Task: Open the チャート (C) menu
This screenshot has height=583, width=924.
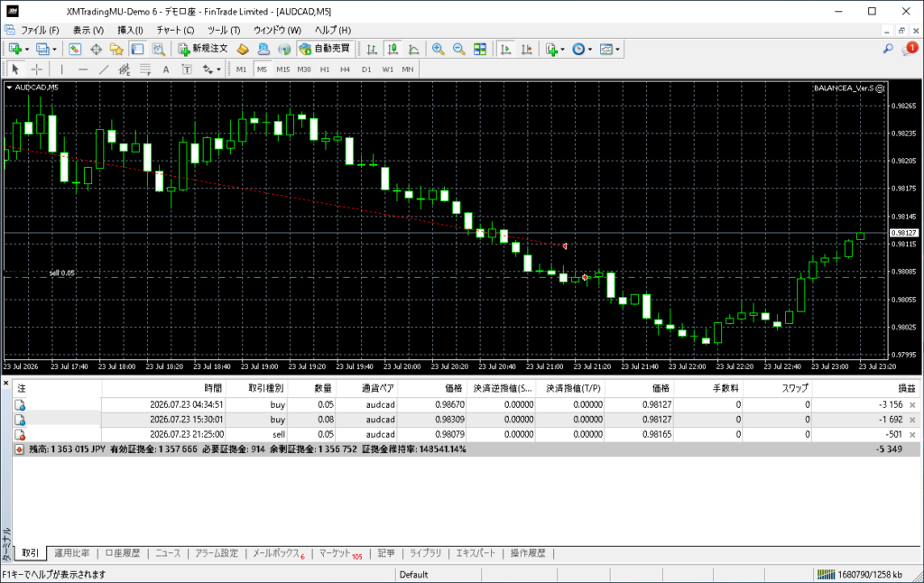Action: 175,30
